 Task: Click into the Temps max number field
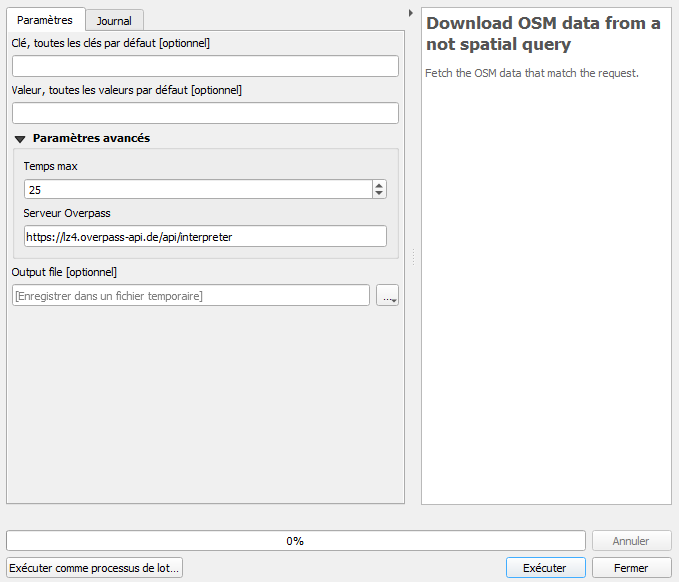pyautogui.click(x=197, y=189)
